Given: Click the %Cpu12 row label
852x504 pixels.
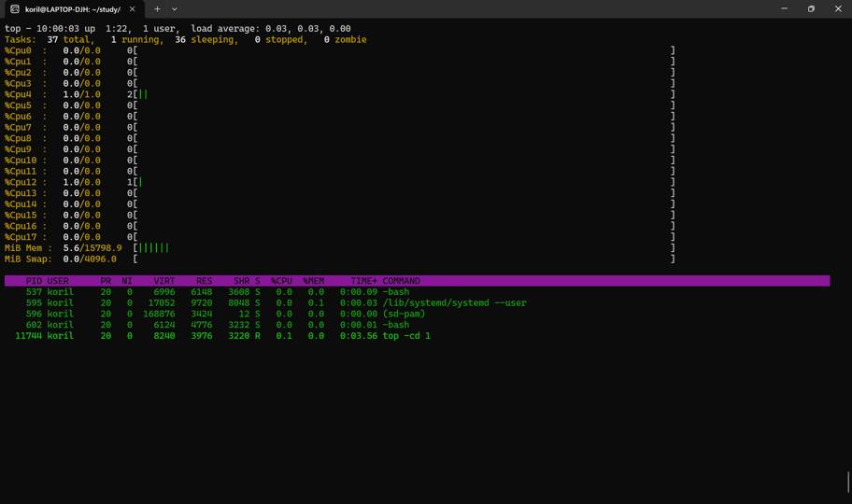Looking at the screenshot, I should point(21,182).
